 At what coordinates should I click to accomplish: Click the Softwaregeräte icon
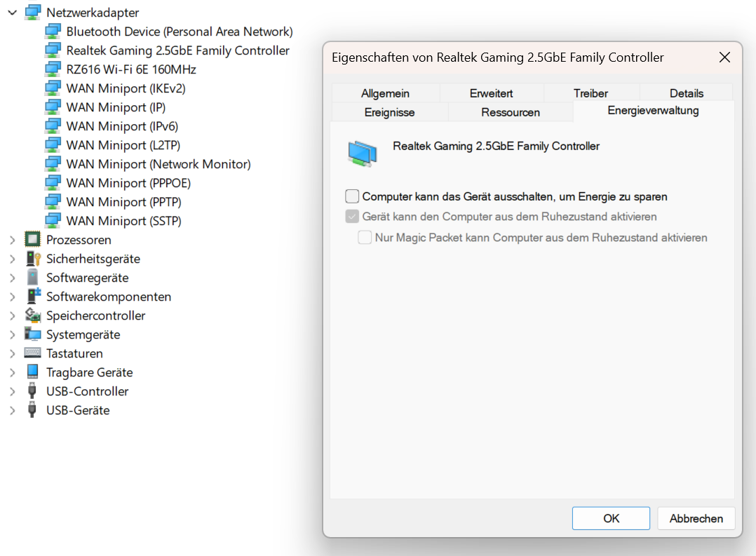33,277
